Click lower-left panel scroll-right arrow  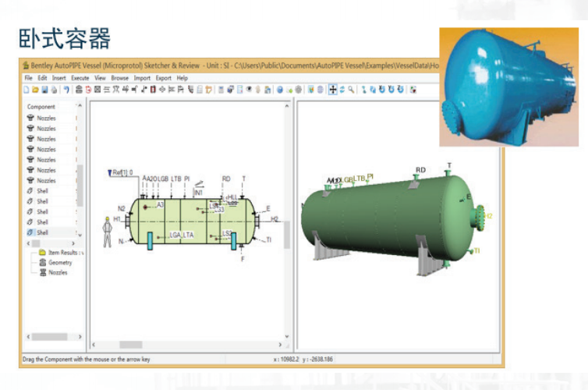click(80, 337)
